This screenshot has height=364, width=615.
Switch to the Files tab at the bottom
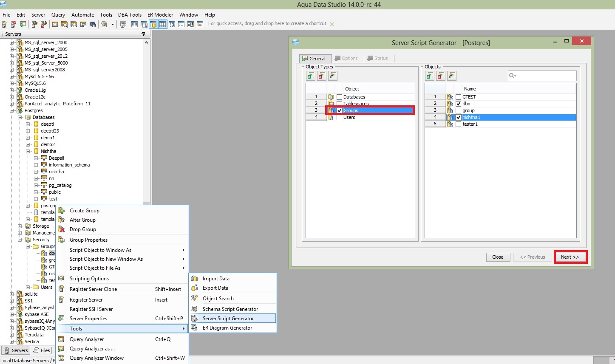click(42, 350)
